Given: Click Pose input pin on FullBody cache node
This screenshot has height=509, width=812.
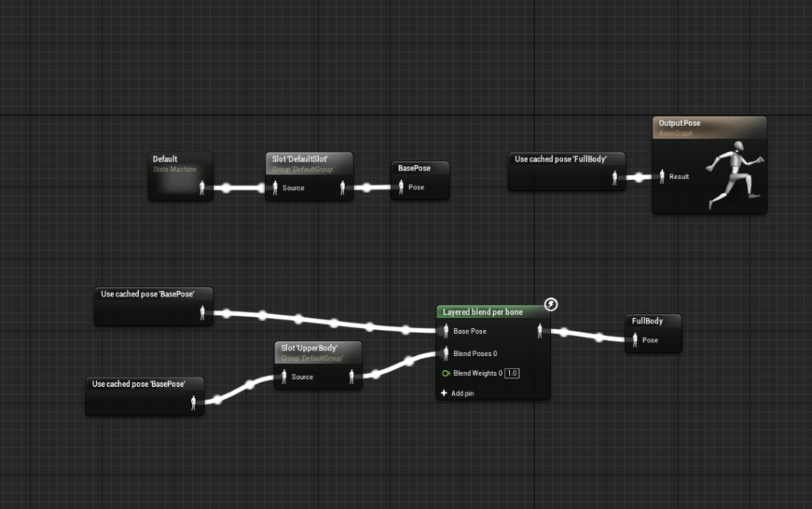Looking at the screenshot, I should 634,340.
